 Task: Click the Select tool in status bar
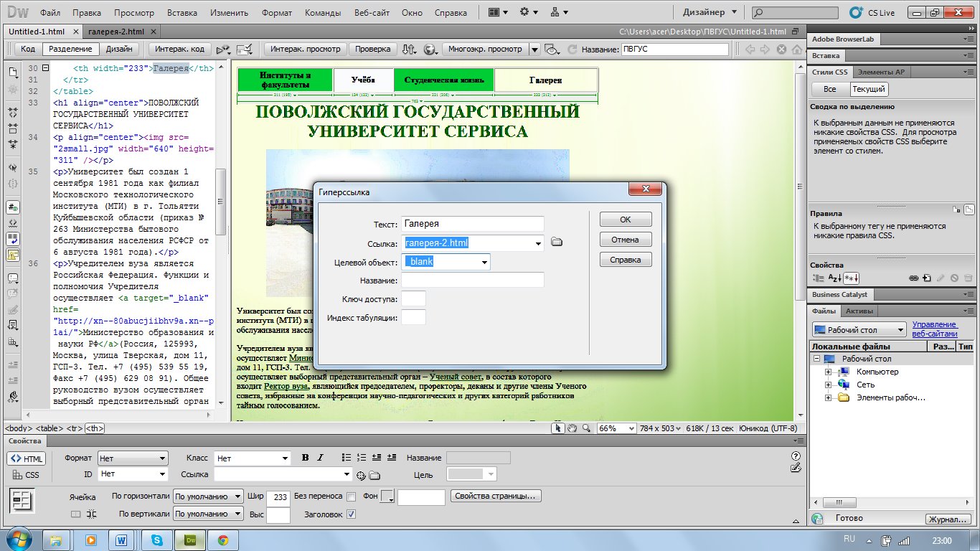557,428
